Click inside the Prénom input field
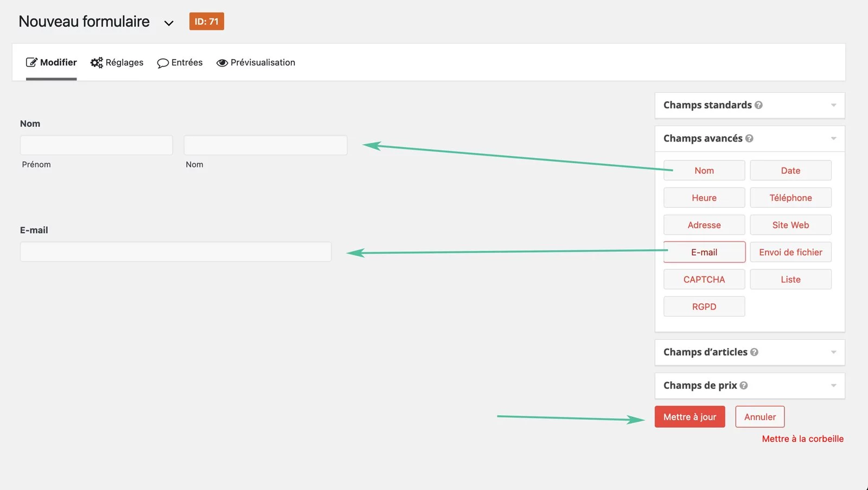The image size is (868, 490). (x=96, y=145)
